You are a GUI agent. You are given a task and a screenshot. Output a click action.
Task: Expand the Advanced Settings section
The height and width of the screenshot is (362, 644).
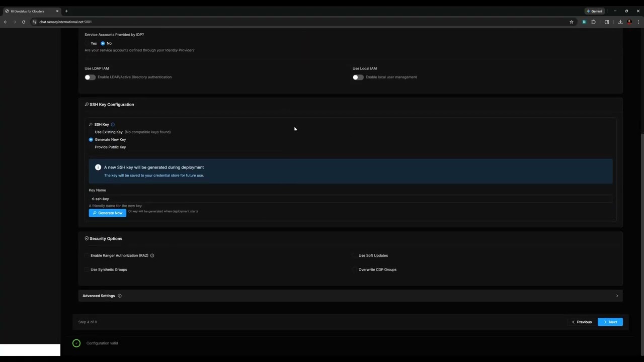coord(350,296)
